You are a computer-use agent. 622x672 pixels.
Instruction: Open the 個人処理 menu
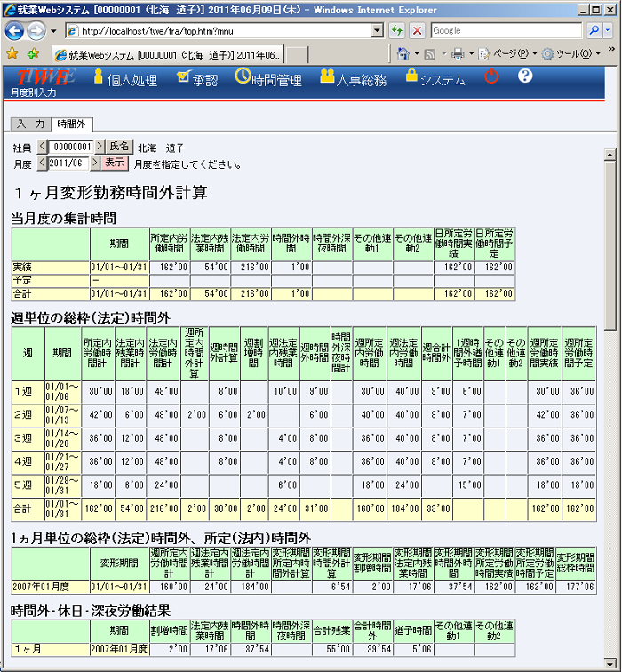pyautogui.click(x=124, y=79)
